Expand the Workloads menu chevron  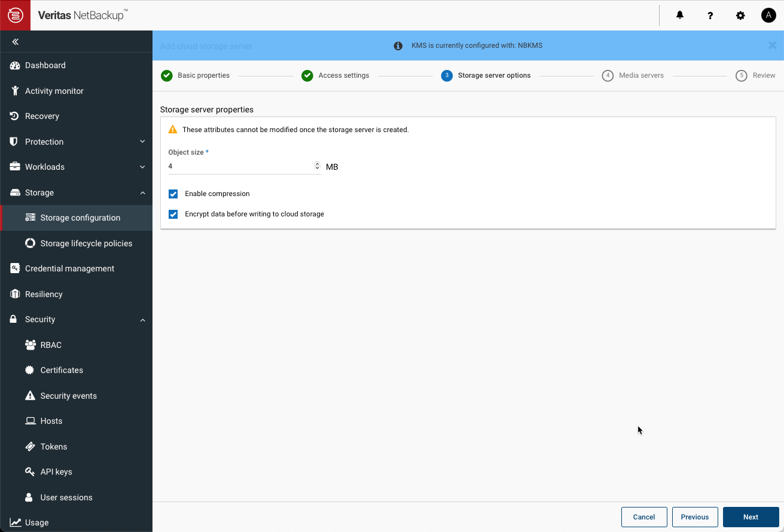[142, 167]
